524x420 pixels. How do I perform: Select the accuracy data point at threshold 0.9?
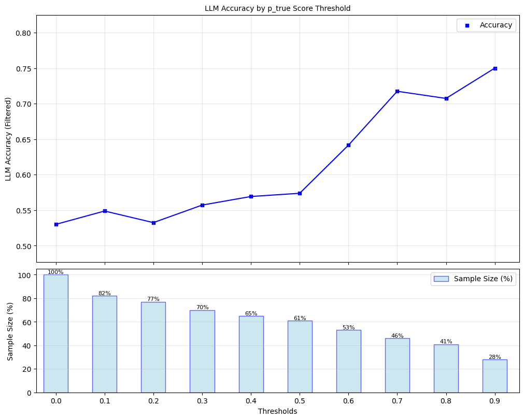(495, 68)
